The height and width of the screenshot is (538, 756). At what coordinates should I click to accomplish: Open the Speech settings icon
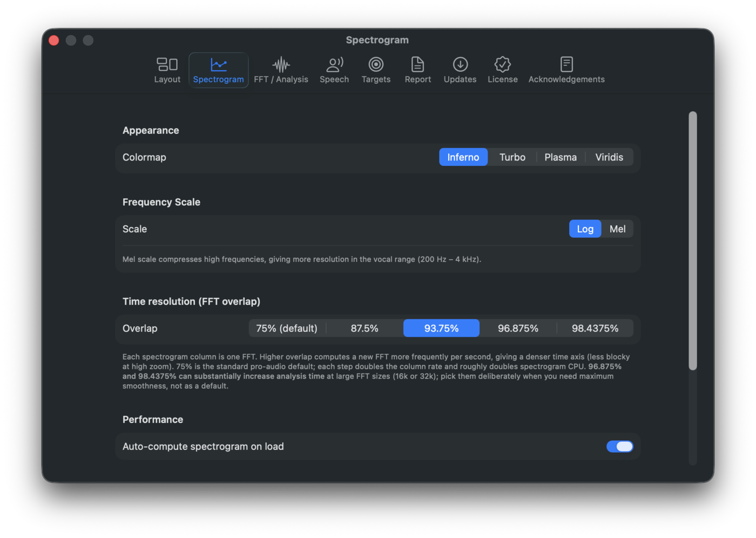[x=334, y=70]
